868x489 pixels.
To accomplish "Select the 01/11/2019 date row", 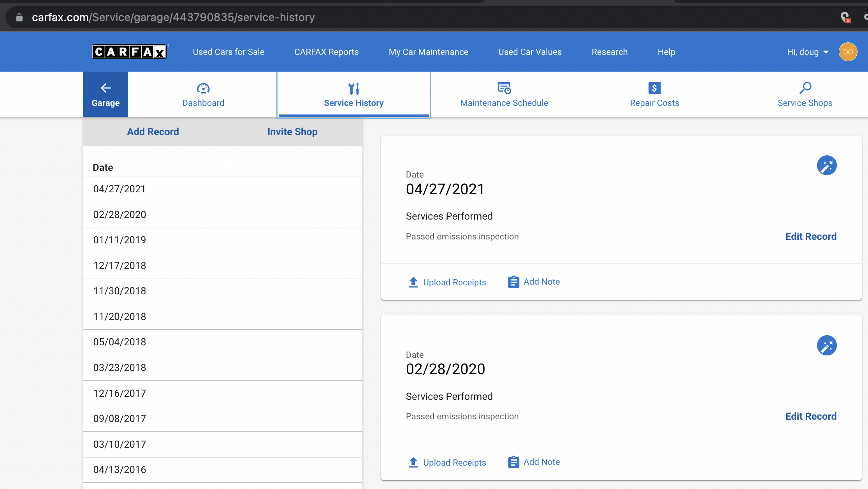I will (223, 240).
